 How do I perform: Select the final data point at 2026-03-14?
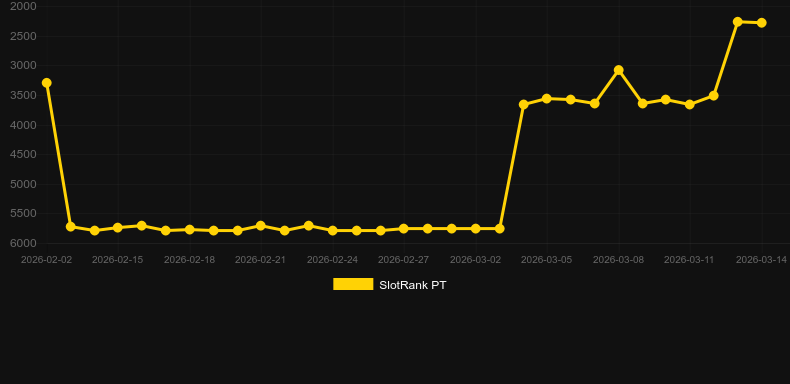point(762,23)
